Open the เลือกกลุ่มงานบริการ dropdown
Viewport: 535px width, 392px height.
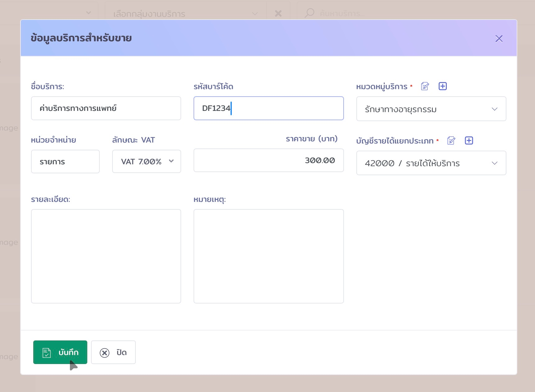point(185,13)
